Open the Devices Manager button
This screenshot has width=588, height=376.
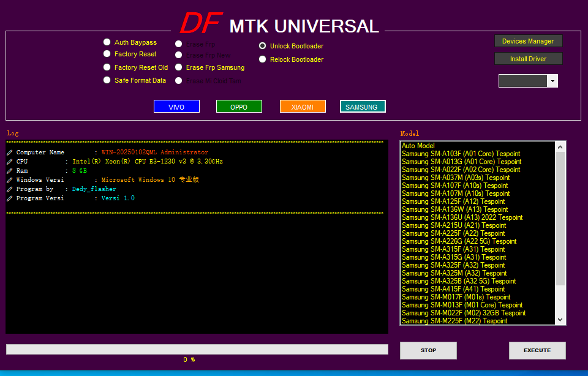point(528,41)
